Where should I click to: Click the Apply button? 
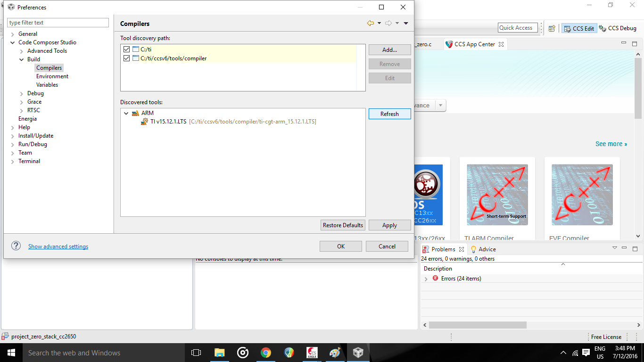click(390, 225)
